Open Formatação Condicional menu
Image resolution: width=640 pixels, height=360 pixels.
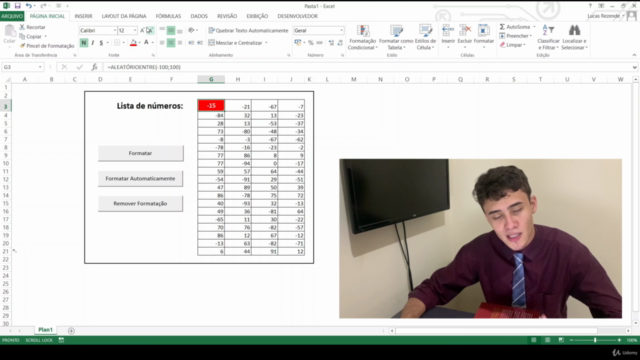click(x=362, y=37)
